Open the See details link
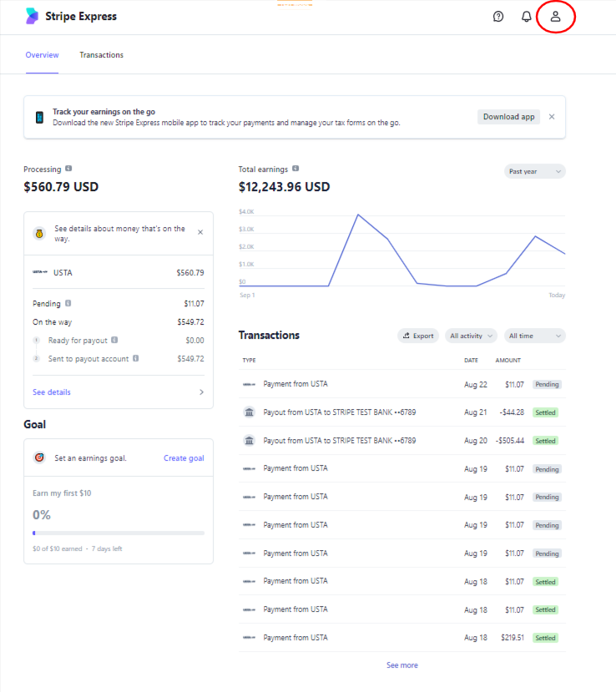The image size is (616, 692). click(52, 391)
